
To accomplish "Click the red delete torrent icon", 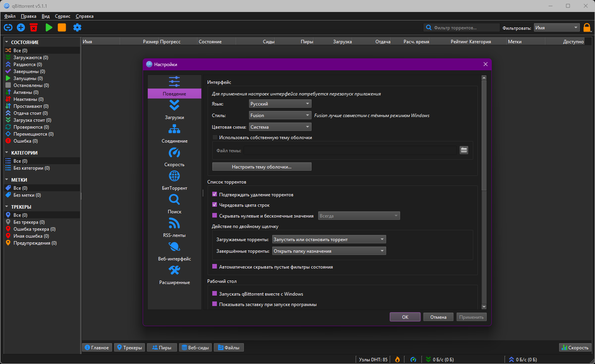I will 34,27.
